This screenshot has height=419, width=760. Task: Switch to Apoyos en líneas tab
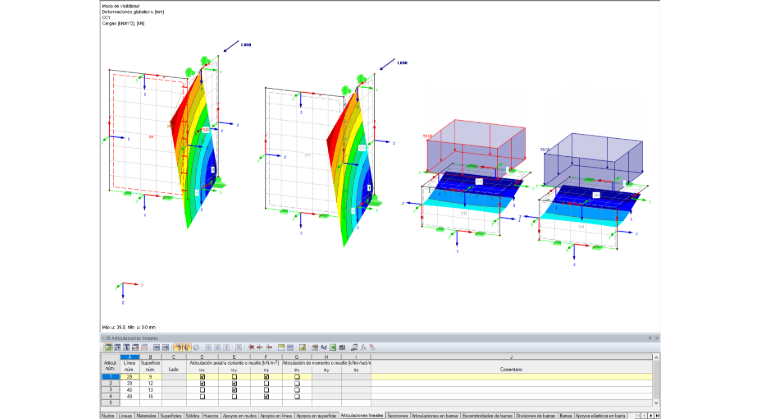coord(276,416)
